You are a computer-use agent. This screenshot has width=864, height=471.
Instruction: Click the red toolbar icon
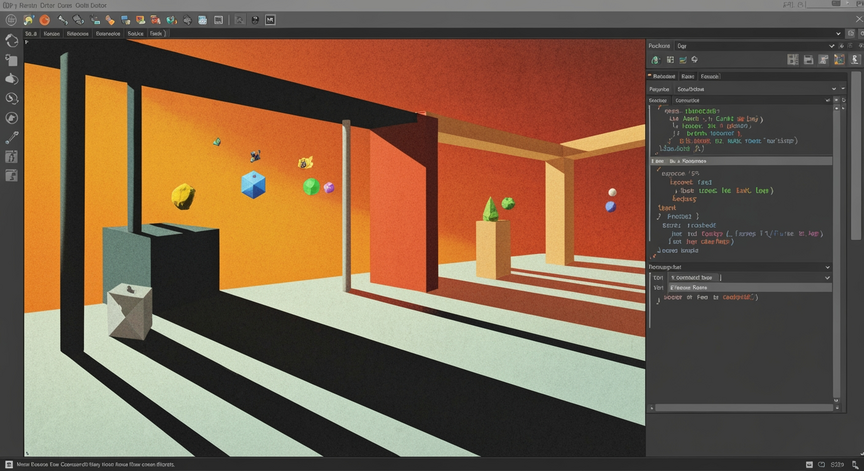pyautogui.click(x=156, y=20)
